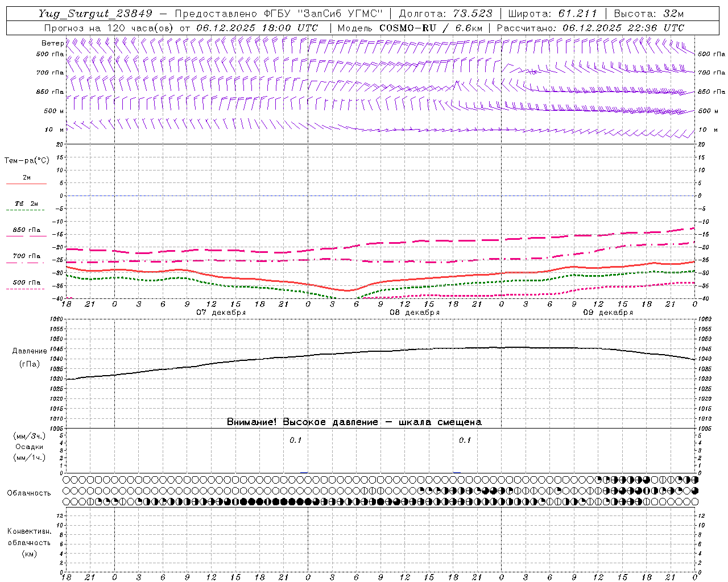
Task: Click the "Конвективн." convective cloud label
Action: tap(29, 531)
